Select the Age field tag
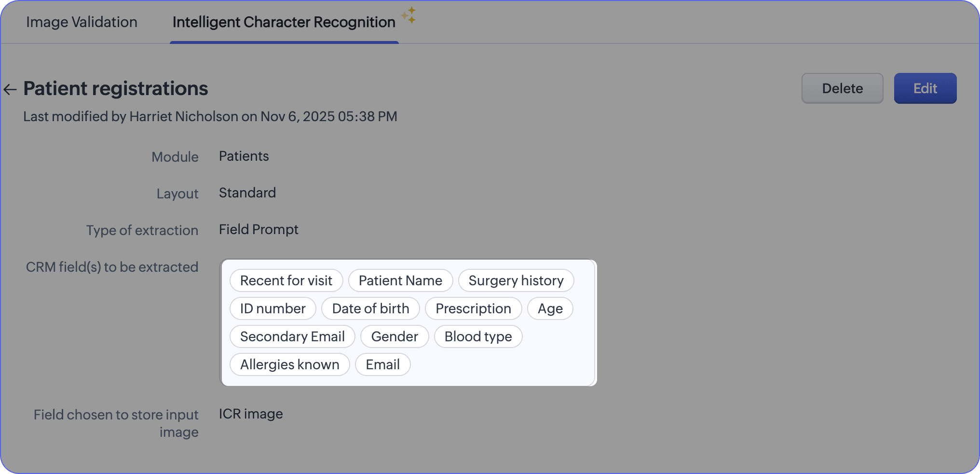The image size is (980, 474). [550, 308]
